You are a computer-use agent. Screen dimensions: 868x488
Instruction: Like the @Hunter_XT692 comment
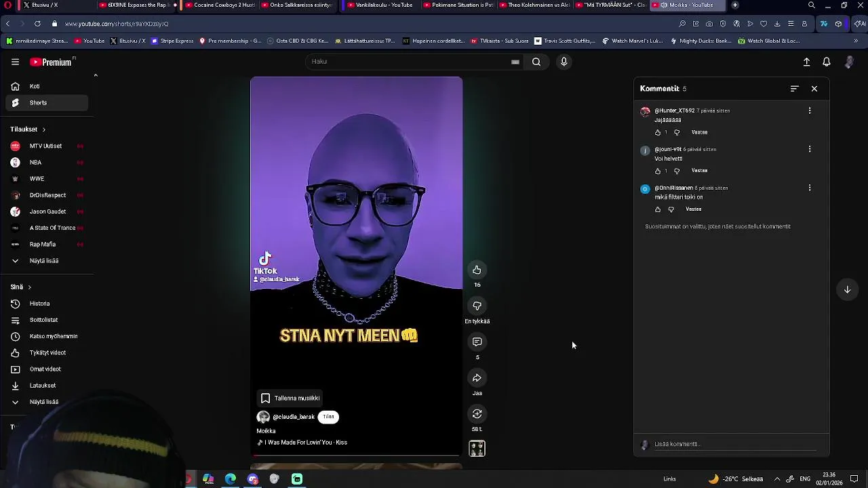[x=658, y=133]
